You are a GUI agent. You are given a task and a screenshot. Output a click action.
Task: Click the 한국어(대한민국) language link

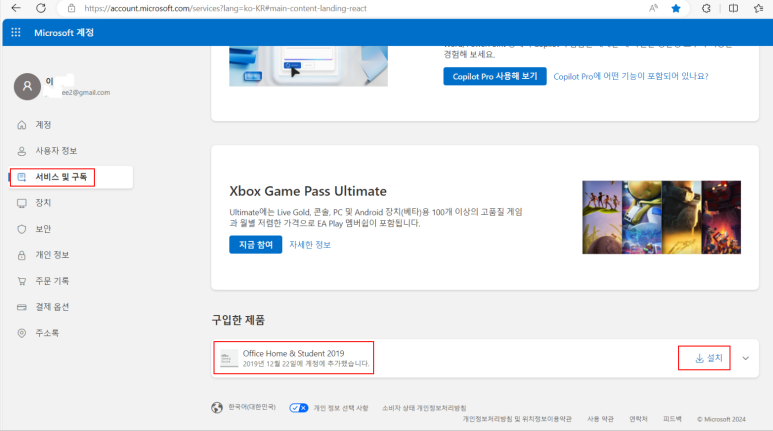(x=252, y=407)
